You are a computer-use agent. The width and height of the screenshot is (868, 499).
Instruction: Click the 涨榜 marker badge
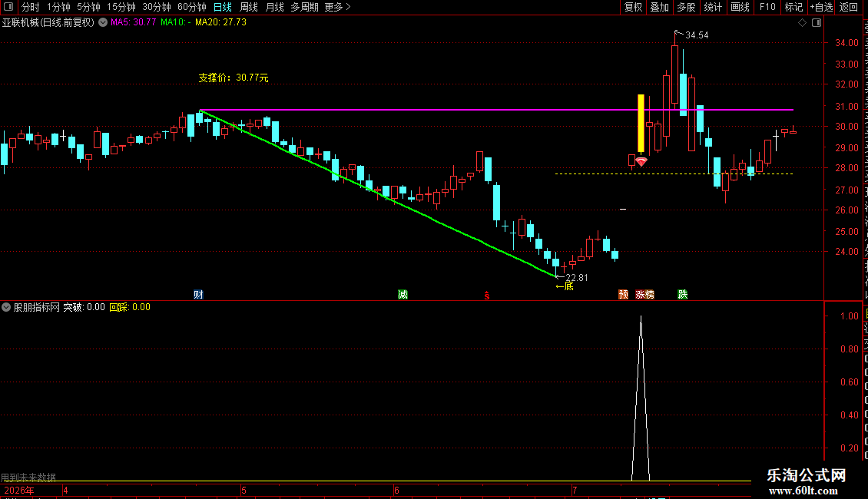pyautogui.click(x=645, y=294)
